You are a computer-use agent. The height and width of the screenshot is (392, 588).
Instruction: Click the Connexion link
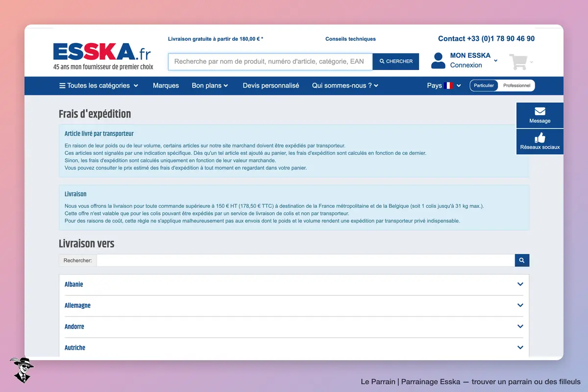tap(466, 65)
